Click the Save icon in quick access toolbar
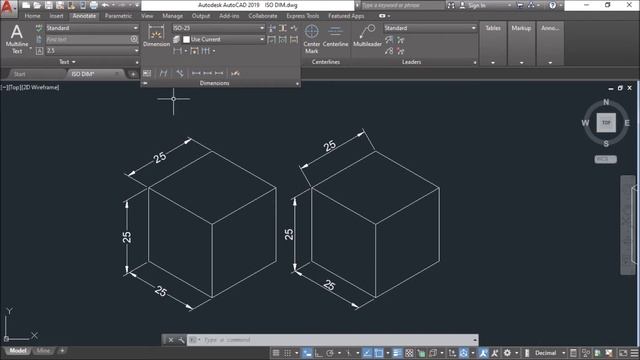The width and height of the screenshot is (640, 360). [49, 5]
